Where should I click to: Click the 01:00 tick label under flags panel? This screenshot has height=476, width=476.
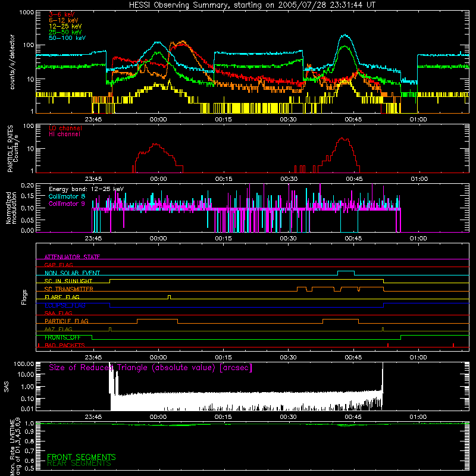point(418,358)
